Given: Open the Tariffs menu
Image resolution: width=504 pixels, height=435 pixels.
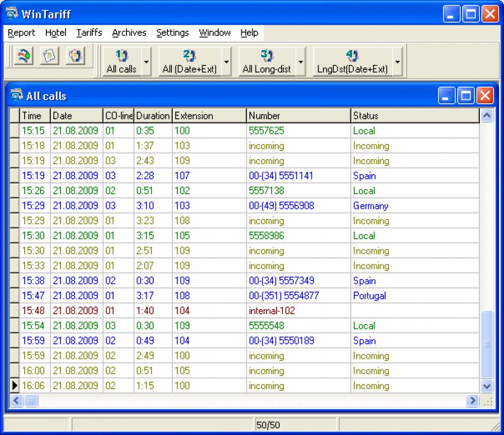Looking at the screenshot, I should (89, 33).
